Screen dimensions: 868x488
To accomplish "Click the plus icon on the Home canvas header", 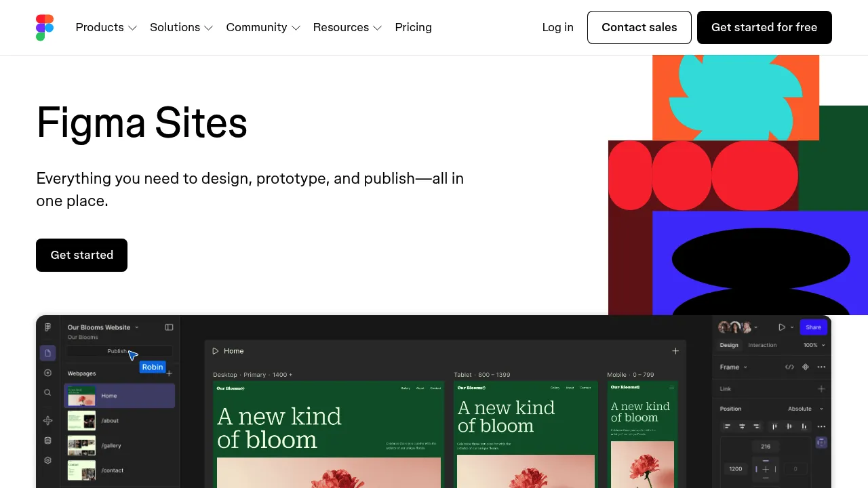I will (675, 351).
